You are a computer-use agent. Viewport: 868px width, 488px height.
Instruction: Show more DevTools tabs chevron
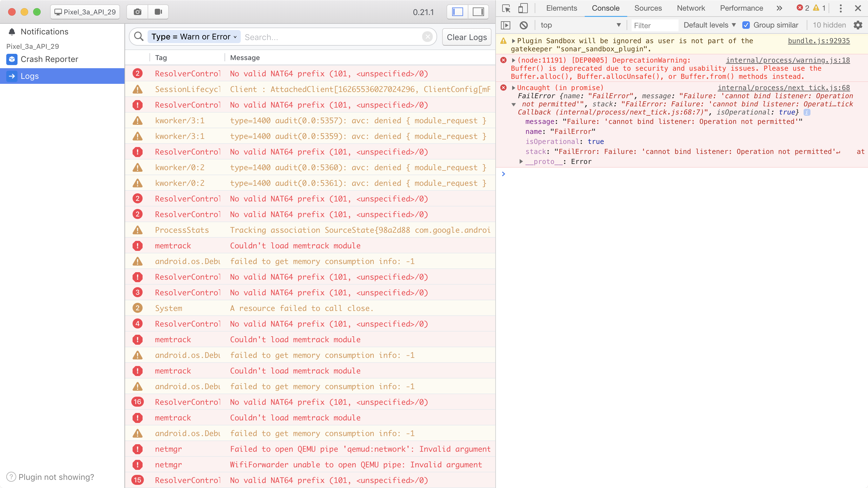780,8
